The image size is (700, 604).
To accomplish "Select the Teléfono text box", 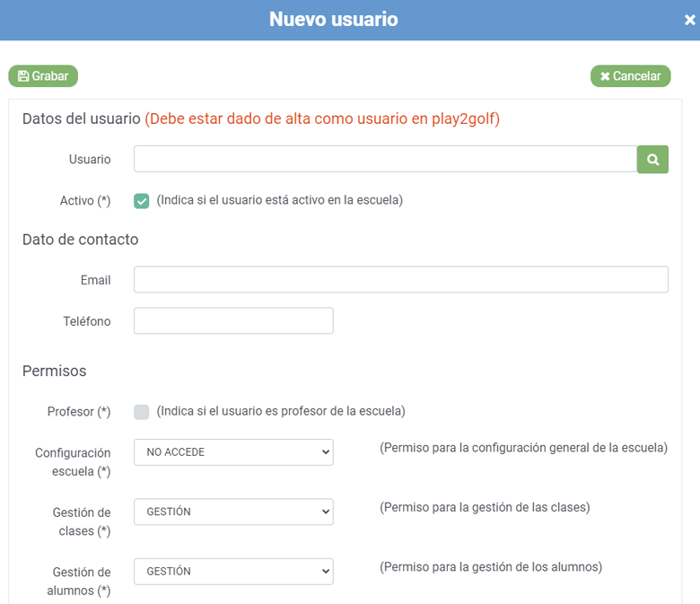I will [233, 320].
